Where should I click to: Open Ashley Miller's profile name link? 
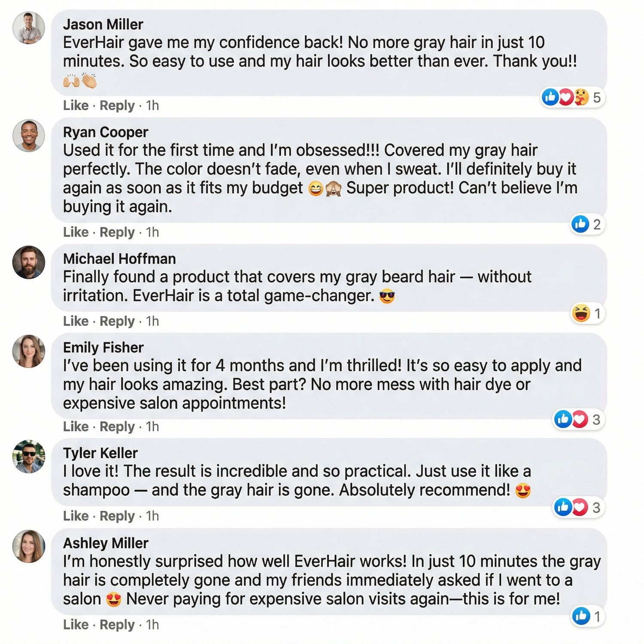106,543
